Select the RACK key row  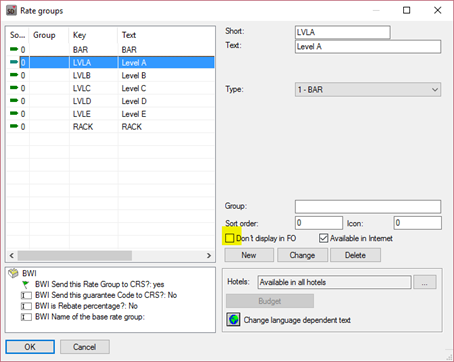(111, 127)
